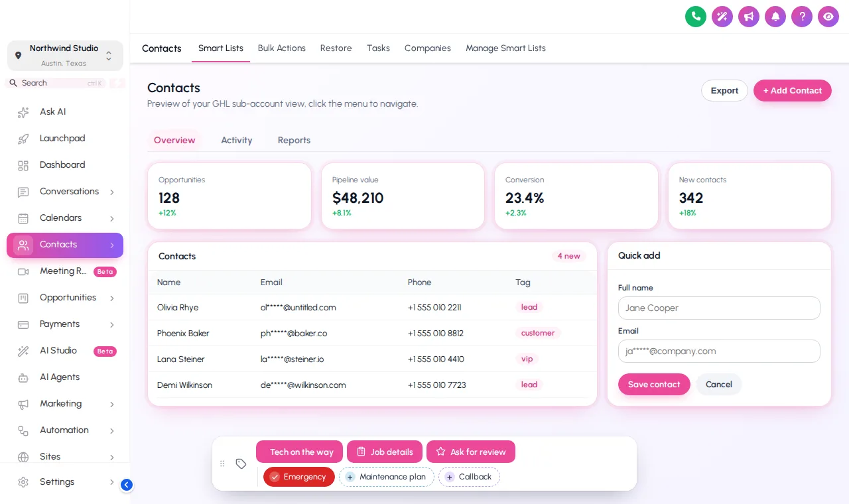The height and width of the screenshot is (504, 849).
Task: Go to Dashboard via its grid icon
Action: point(23,165)
